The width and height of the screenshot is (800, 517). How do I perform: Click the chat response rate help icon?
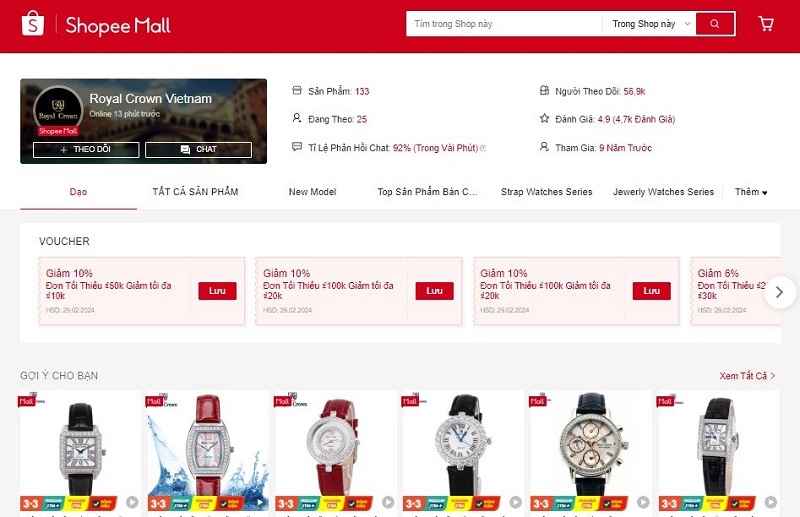483,148
